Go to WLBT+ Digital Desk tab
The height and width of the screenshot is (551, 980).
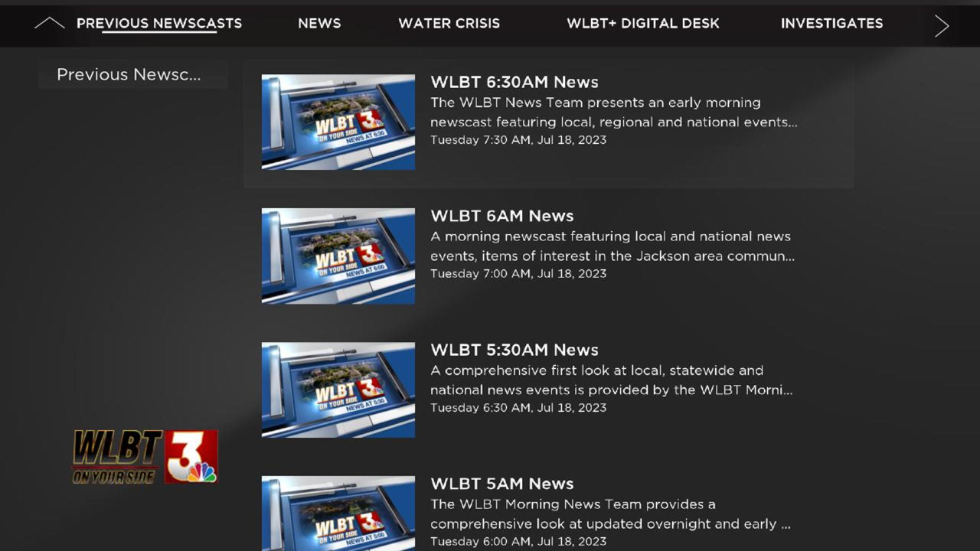[643, 24]
